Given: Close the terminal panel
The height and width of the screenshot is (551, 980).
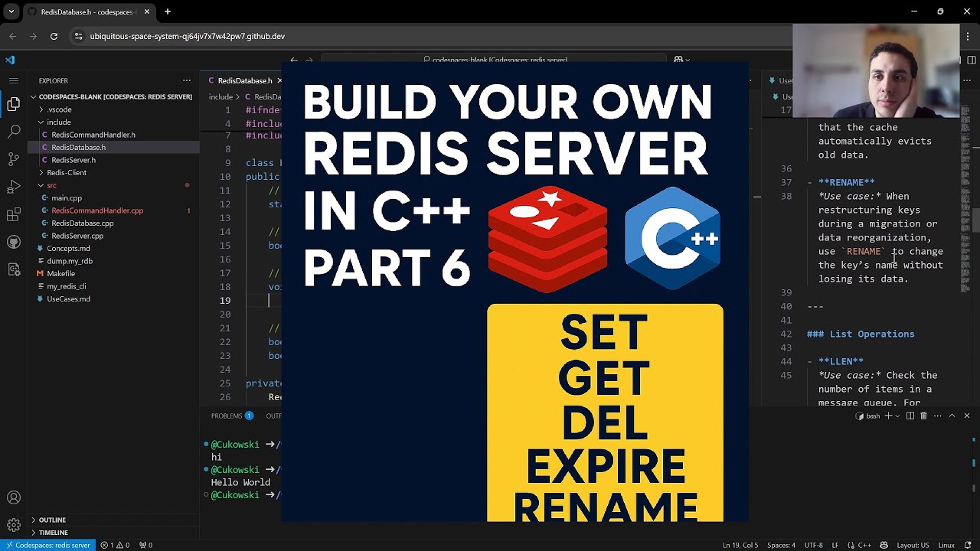Looking at the screenshot, I should (x=966, y=416).
